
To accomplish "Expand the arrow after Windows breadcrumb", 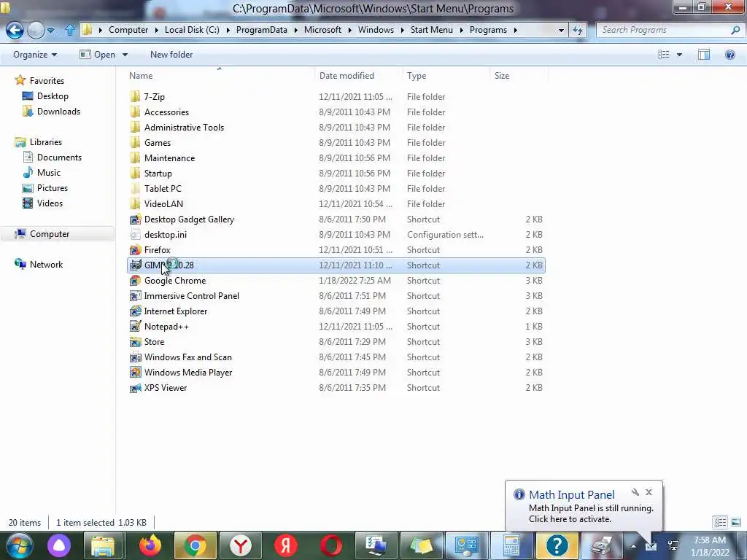I will (x=402, y=30).
